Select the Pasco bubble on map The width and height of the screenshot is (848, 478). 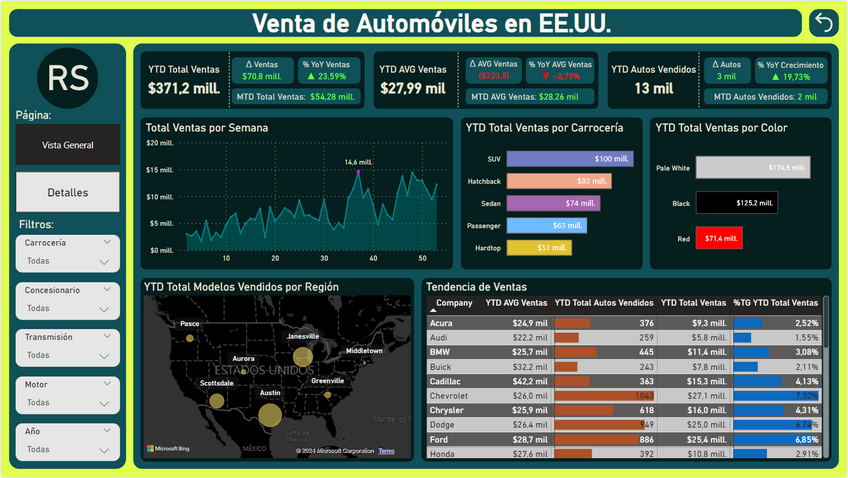[190, 338]
